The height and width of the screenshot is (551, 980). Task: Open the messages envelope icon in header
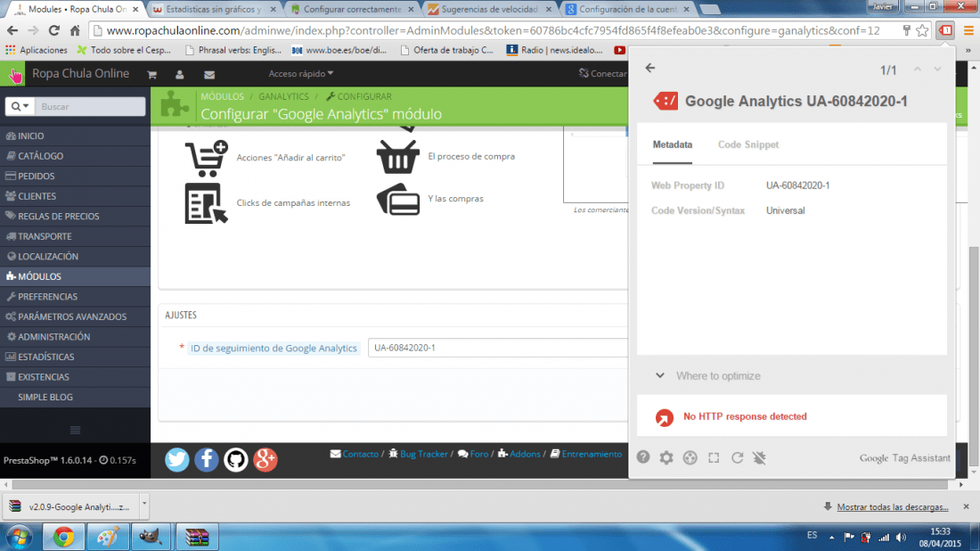[209, 74]
